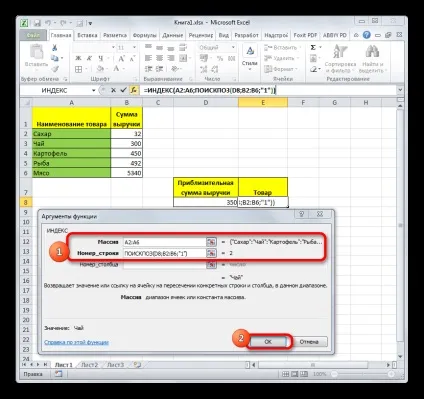Open the Стили styles gallery
The image size is (424, 399).
click(x=250, y=58)
